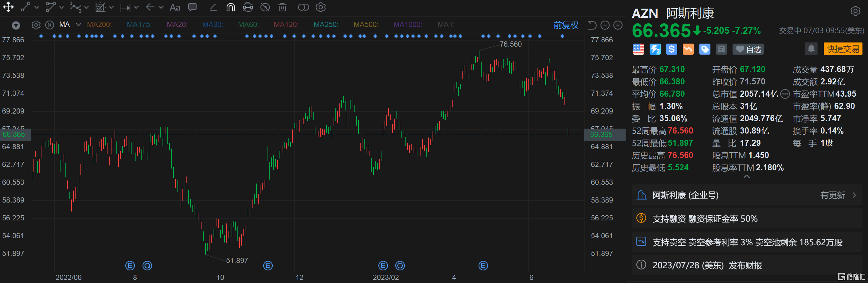This screenshot has width=868, height=283.
Task: Toggle the magnet snap mode
Action: coord(230,7)
